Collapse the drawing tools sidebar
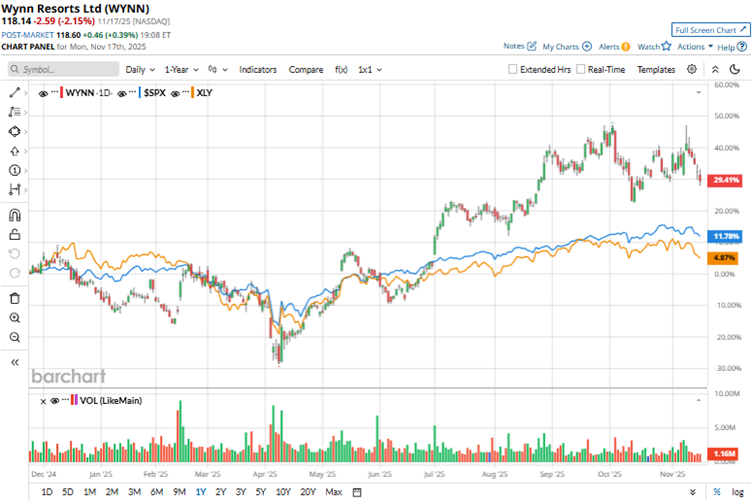This screenshot has height=501, width=752. coord(14,362)
